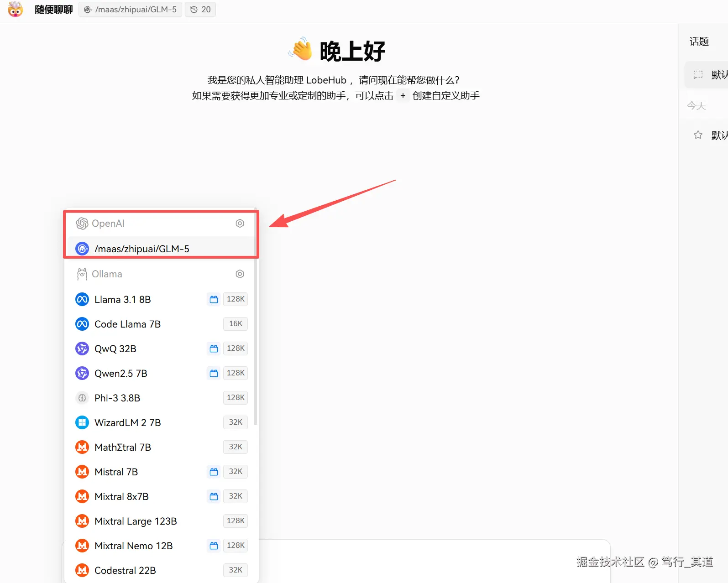Select the Mistral 7B model

[x=161, y=472]
